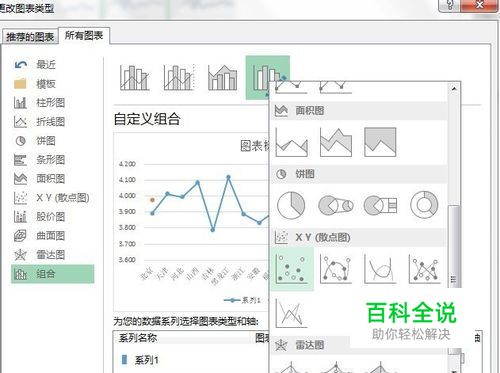The image size is (500, 373).
Task: Choose clustered column-line on secondary axis
Action: coord(179,78)
